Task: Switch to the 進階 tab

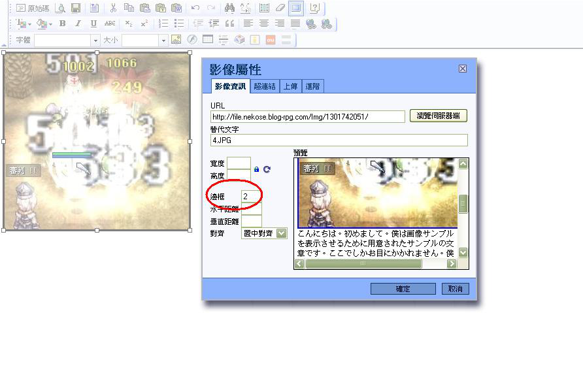Action: [x=312, y=86]
